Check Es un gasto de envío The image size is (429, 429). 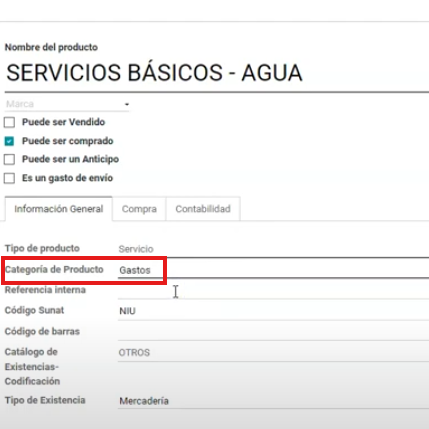[x=9, y=178]
